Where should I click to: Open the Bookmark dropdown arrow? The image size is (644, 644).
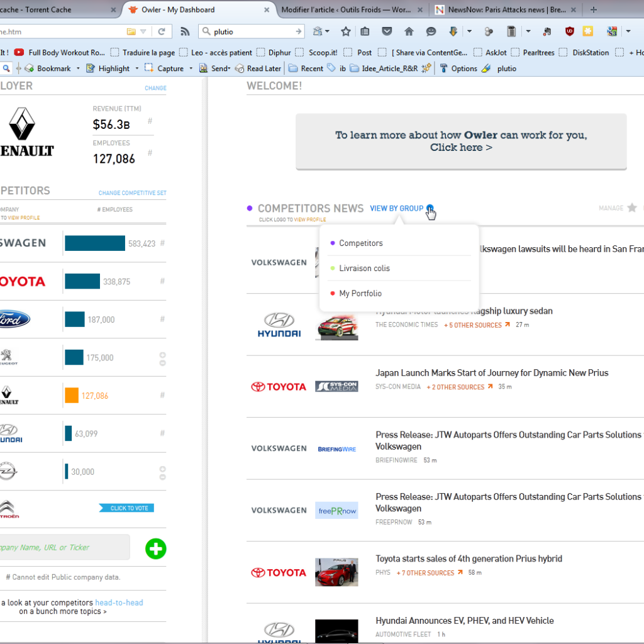[78, 69]
